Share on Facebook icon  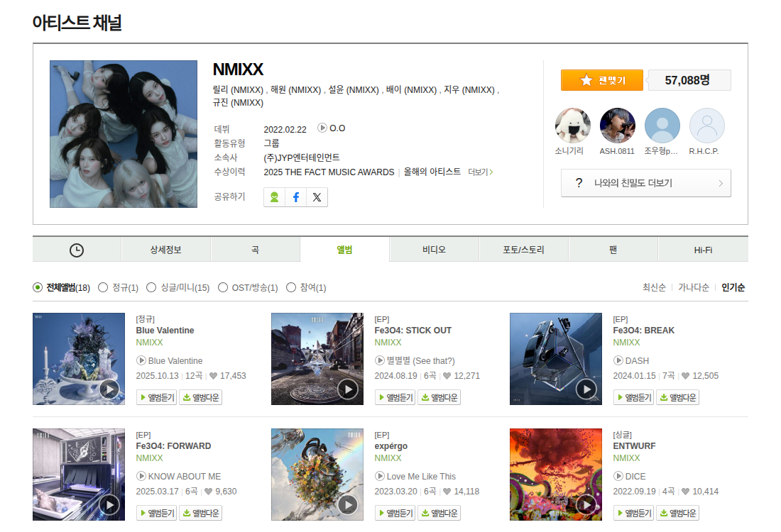pos(296,197)
